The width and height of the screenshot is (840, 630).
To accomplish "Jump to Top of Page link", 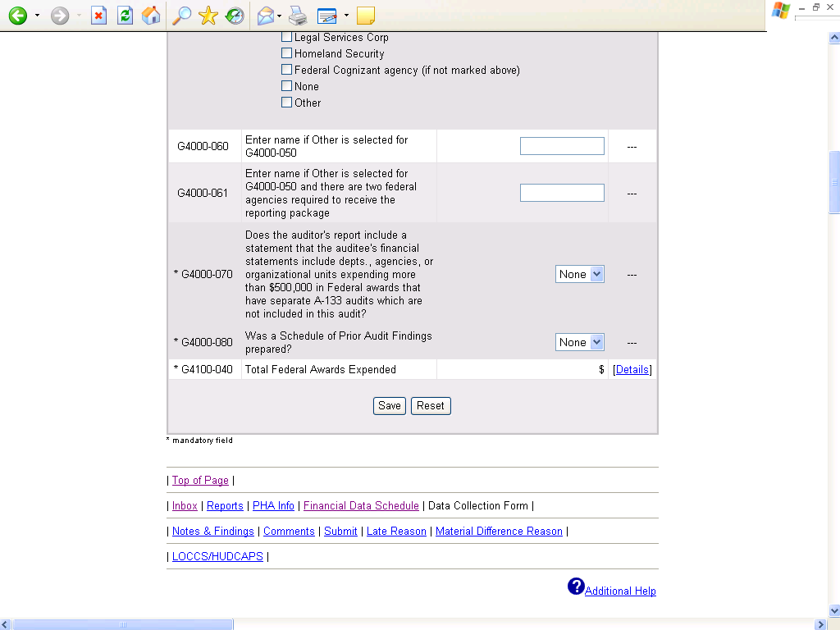I will click(x=200, y=481).
